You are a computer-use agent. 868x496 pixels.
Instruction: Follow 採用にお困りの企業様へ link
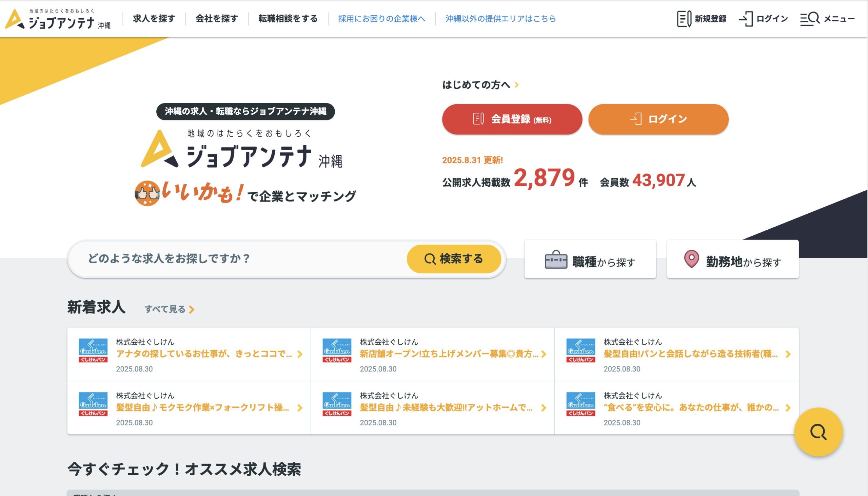coord(381,19)
